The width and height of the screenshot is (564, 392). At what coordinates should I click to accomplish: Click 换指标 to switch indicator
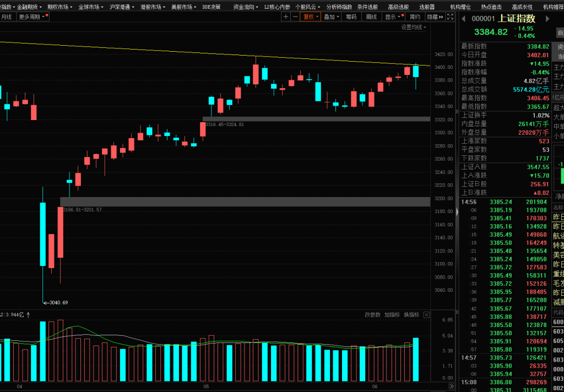411,315
